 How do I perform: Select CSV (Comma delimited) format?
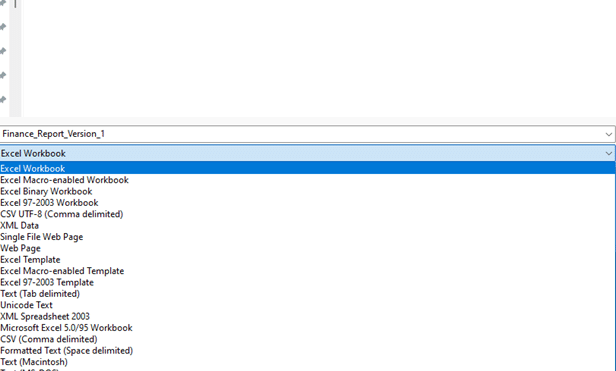coord(308,340)
